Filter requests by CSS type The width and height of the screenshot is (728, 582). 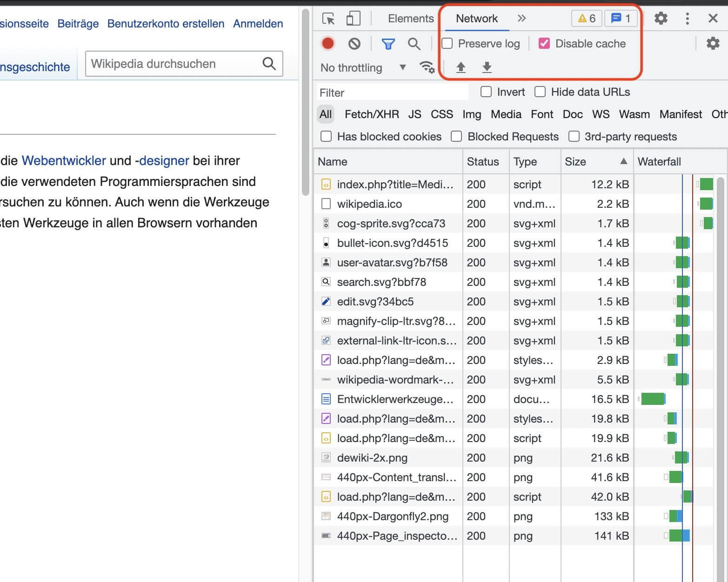click(x=442, y=114)
